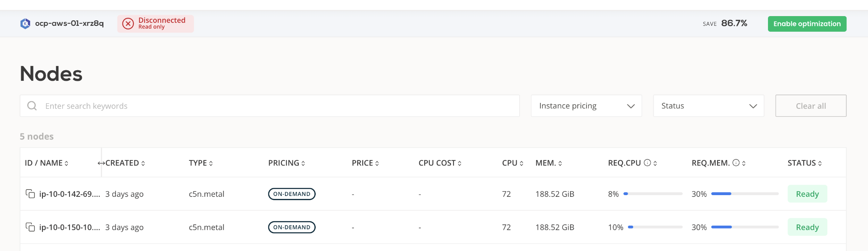Image resolution: width=868 pixels, height=251 pixels.
Task: Copy ID of node ip-10-0-150-10
Action: point(30,227)
